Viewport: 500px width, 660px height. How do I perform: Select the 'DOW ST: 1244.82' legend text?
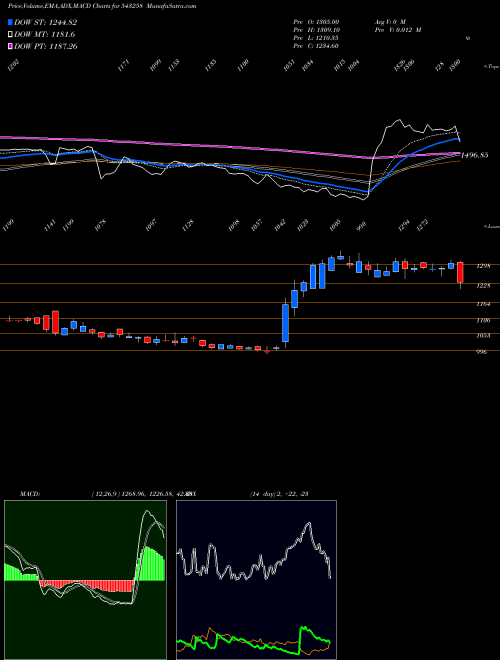[x=45, y=22]
